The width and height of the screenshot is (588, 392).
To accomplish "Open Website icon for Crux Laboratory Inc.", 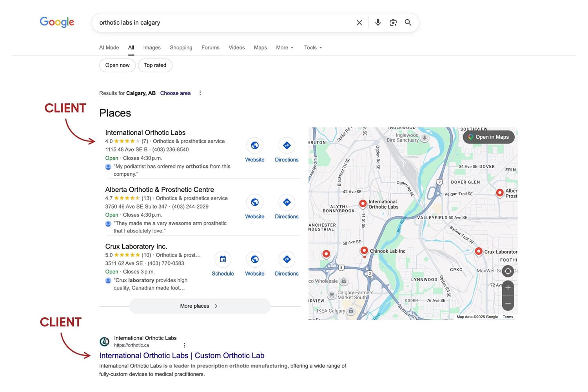I will [x=255, y=259].
